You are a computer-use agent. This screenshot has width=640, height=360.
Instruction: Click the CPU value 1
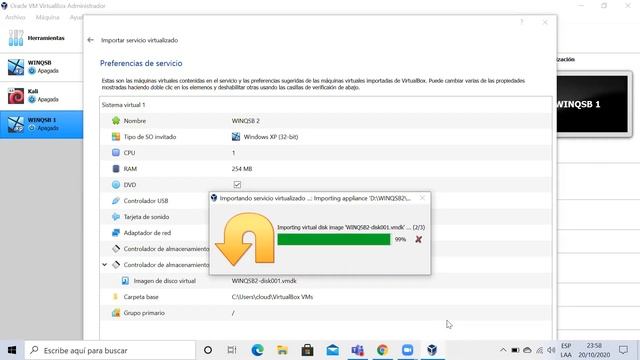(x=233, y=153)
